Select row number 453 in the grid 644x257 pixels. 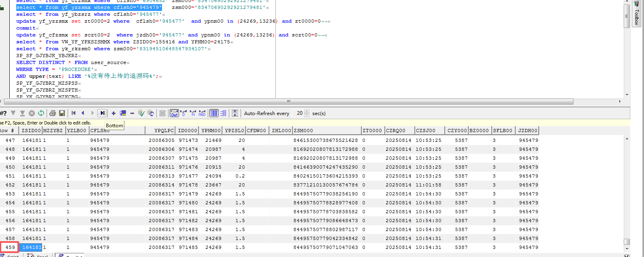10,194
